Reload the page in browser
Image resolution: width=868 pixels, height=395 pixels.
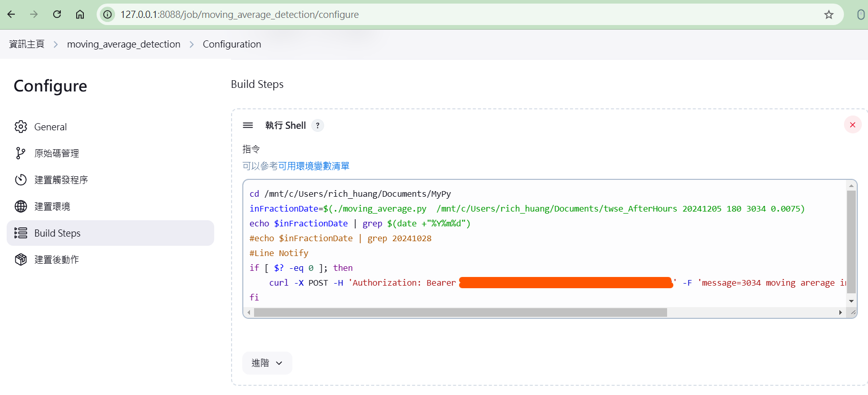[x=57, y=14]
